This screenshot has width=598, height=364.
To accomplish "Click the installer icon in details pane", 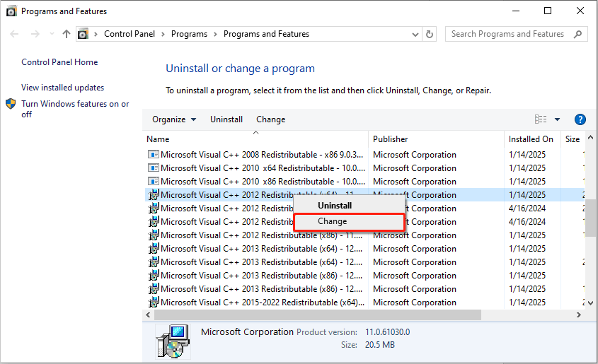I will tap(173, 341).
